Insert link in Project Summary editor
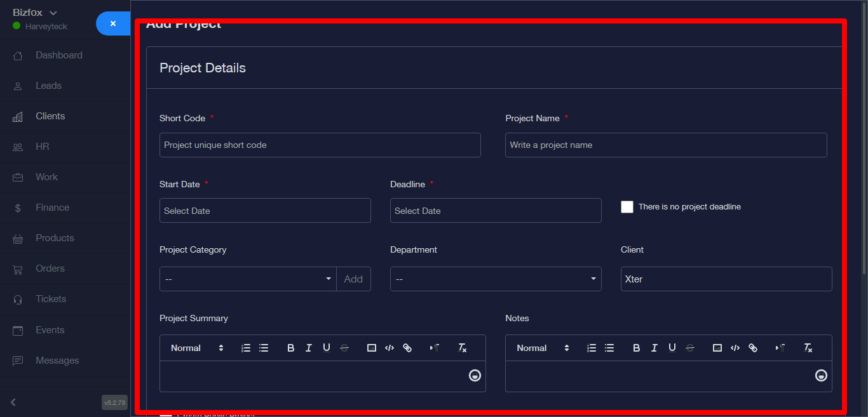Screen dimensions: 868x417 point(407,348)
